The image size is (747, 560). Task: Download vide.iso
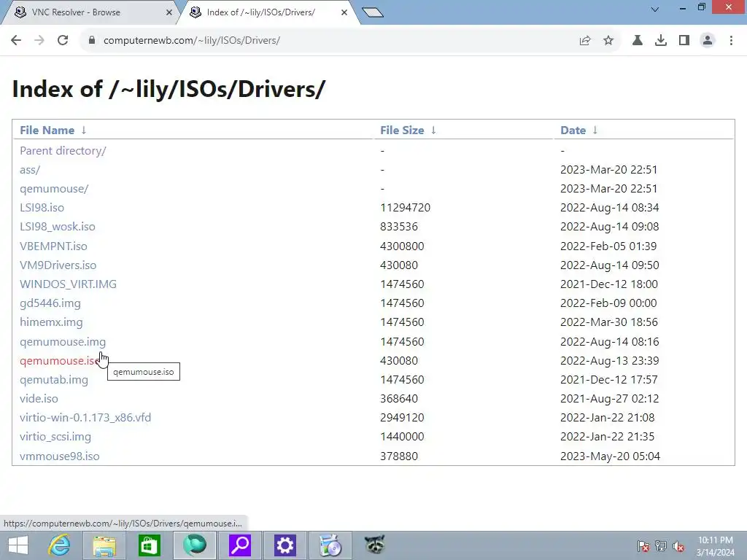(x=39, y=399)
